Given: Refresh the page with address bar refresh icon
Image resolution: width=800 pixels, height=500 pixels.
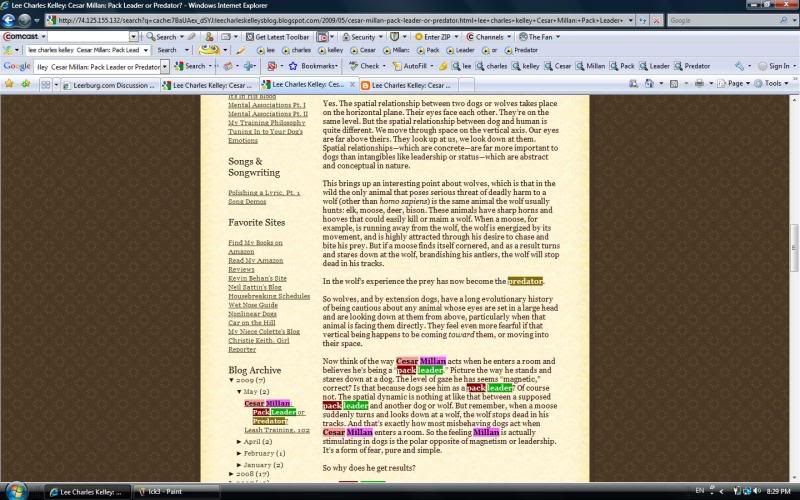Looking at the screenshot, I should (x=643, y=20).
